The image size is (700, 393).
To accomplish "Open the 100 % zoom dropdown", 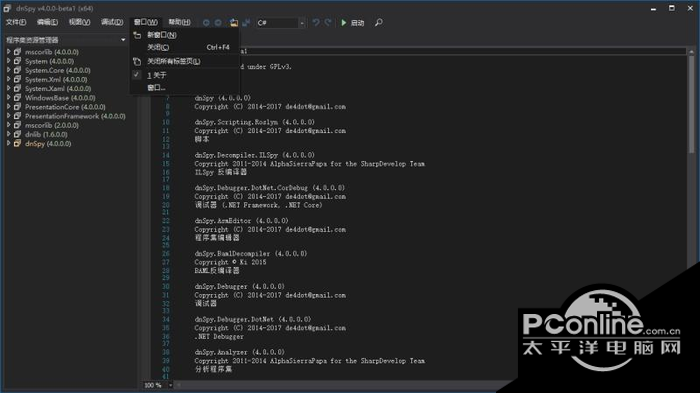I will point(170,385).
